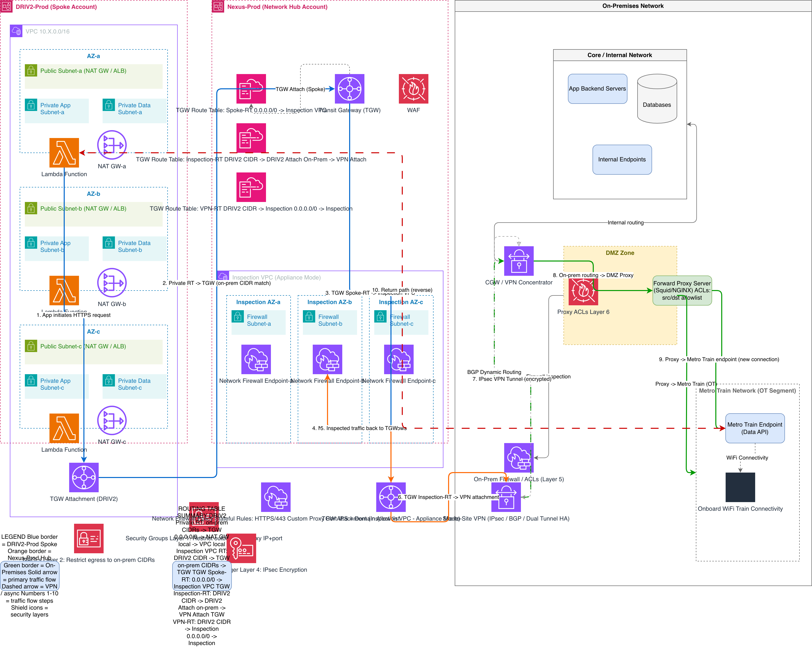Image resolution: width=812 pixels, height=647 pixels.
Task: Click the Onboard WiFi Train Connectivity icon
Action: tap(740, 487)
